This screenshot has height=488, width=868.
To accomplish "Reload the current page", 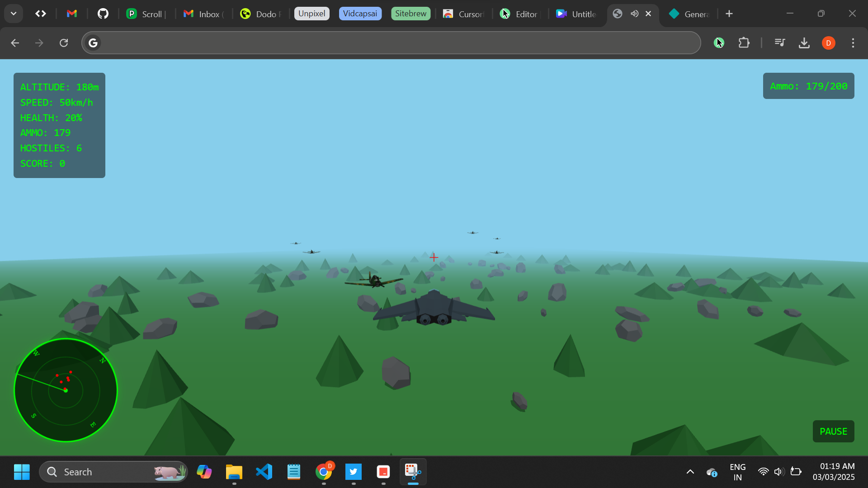I will [x=64, y=43].
